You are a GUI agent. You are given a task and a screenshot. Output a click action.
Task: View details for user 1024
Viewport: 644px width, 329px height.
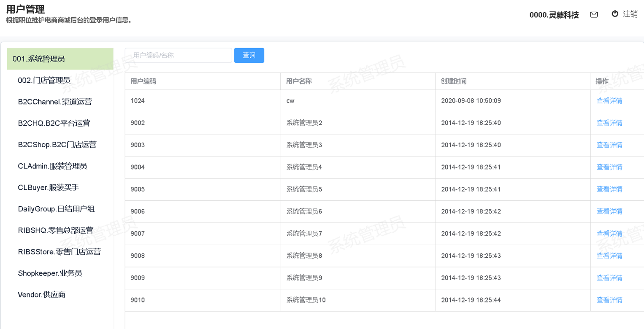pos(609,101)
